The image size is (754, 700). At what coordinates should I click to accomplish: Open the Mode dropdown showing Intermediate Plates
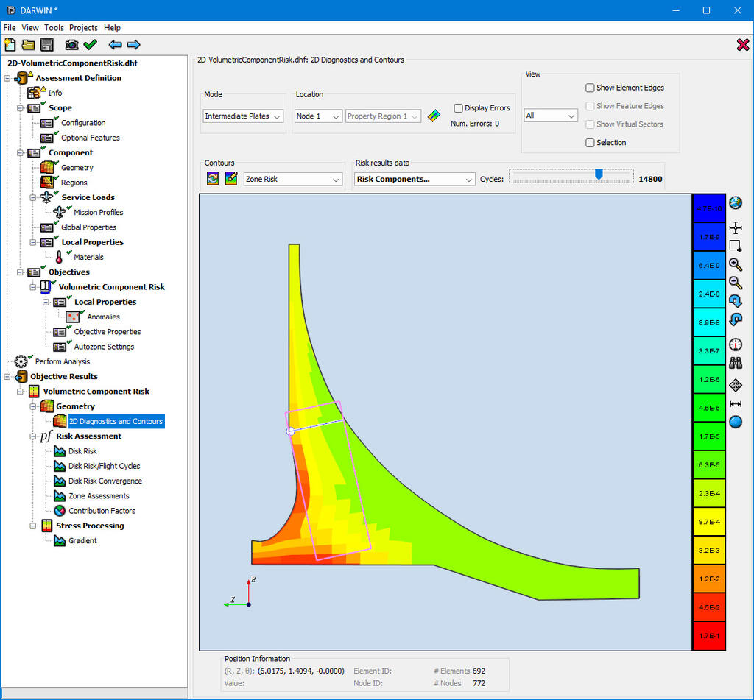click(243, 116)
